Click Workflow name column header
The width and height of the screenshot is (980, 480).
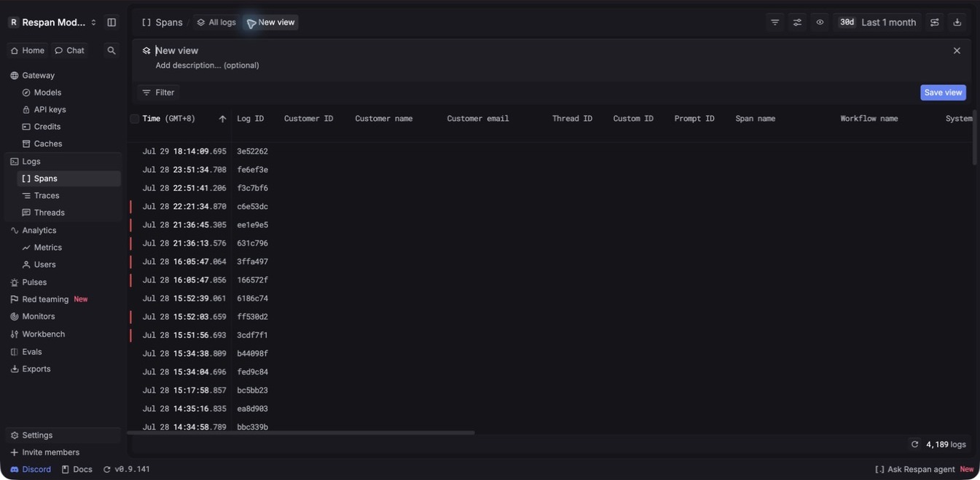[869, 119]
